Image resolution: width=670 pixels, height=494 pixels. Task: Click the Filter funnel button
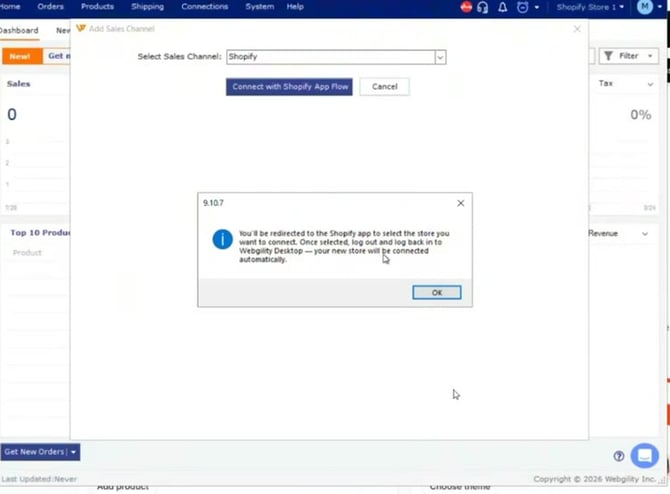tap(629, 56)
